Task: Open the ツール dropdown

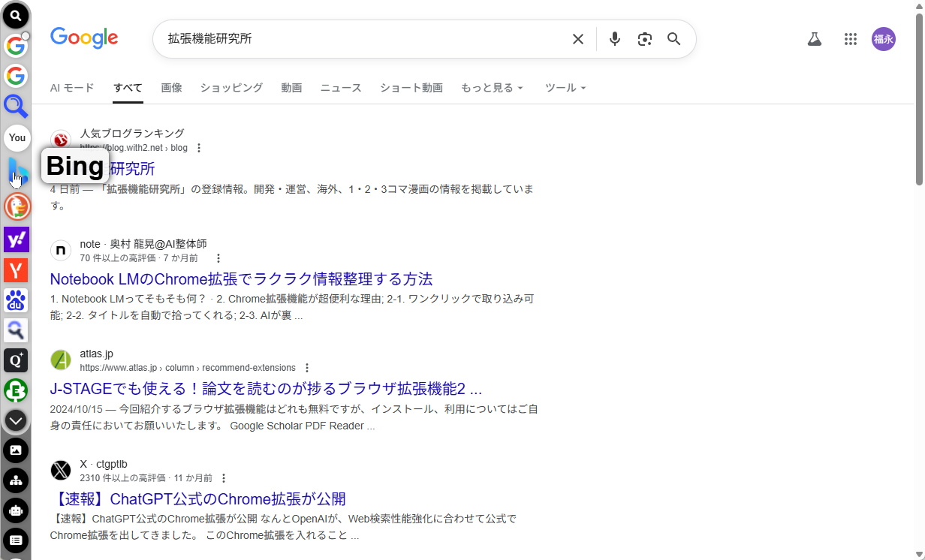Action: click(565, 88)
